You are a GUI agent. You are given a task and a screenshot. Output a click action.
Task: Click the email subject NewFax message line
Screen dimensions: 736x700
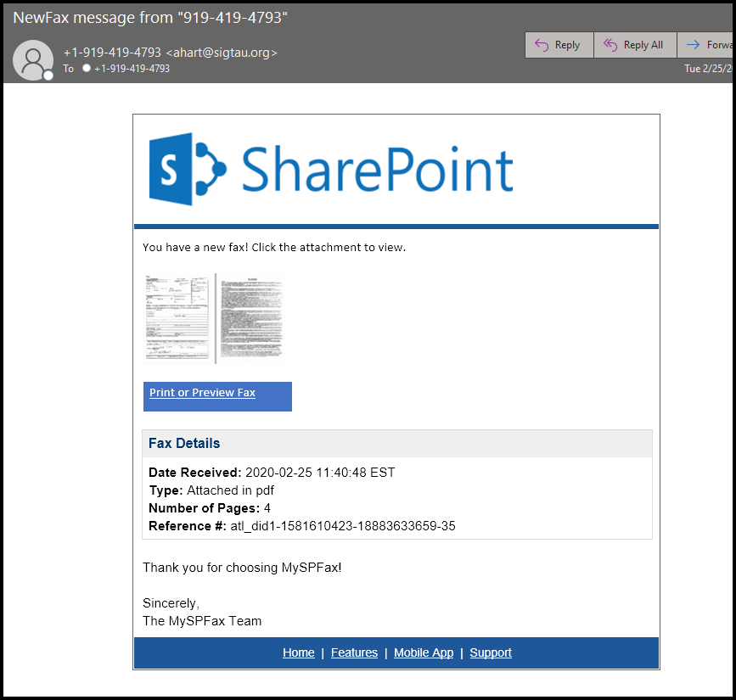coord(150,17)
